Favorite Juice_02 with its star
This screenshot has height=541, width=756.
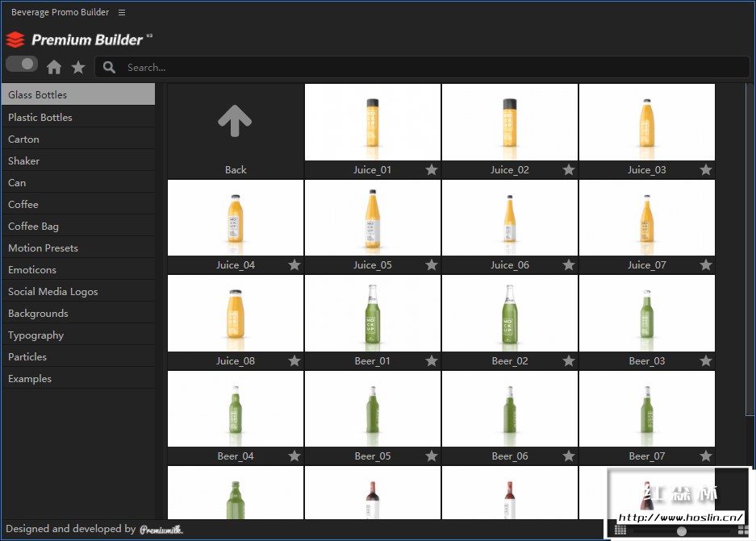coord(569,169)
